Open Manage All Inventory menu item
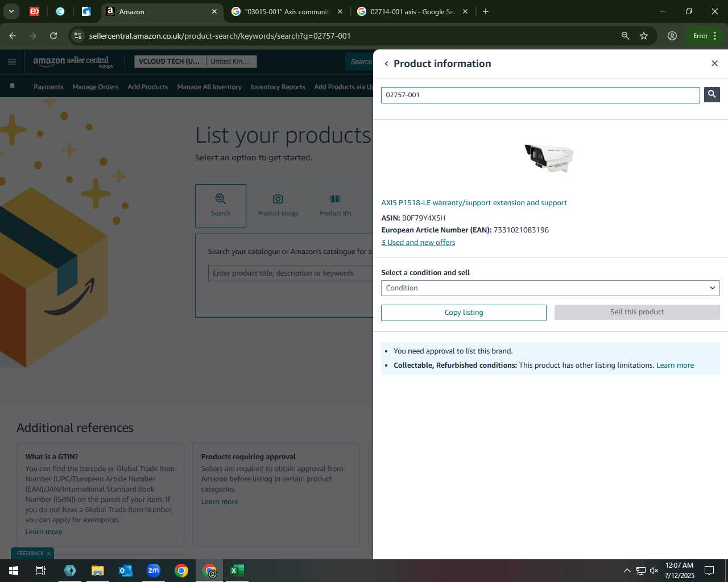 pos(209,87)
